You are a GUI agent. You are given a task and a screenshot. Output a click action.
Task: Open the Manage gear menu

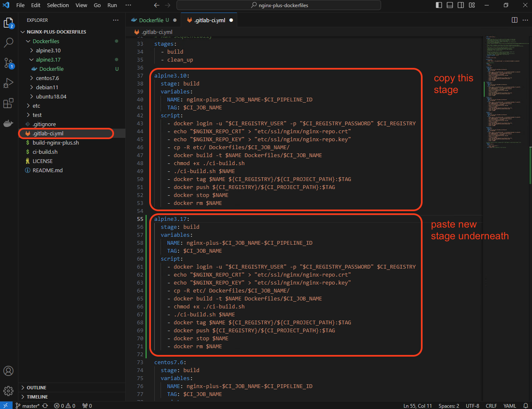[8, 391]
